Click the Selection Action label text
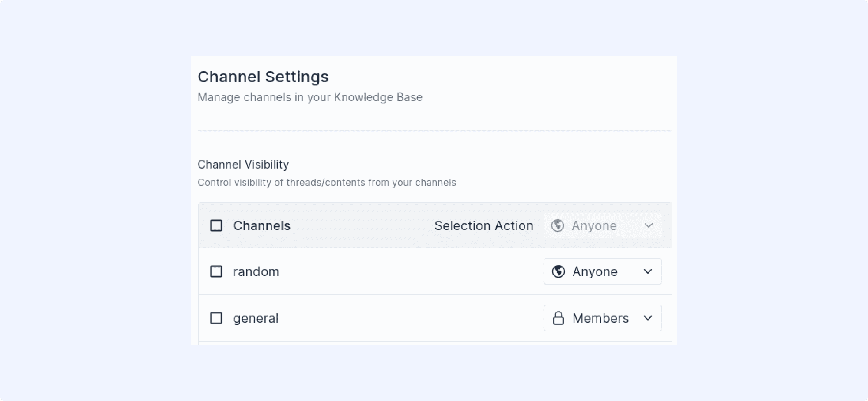The height and width of the screenshot is (401, 868). point(484,226)
